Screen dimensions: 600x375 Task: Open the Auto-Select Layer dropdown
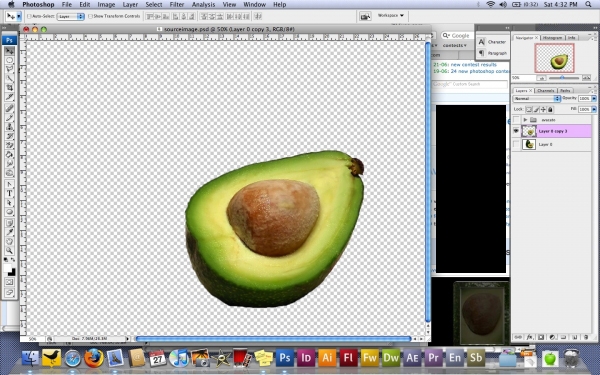pyautogui.click(x=70, y=16)
